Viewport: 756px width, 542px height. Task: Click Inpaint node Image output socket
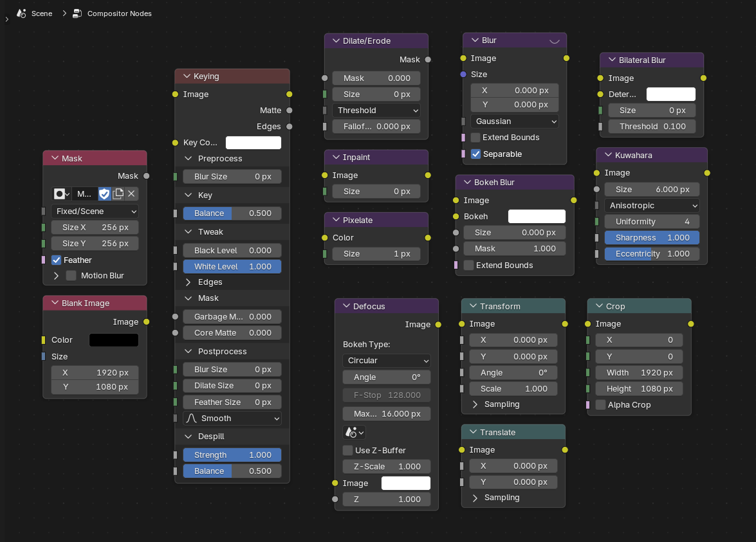point(428,176)
